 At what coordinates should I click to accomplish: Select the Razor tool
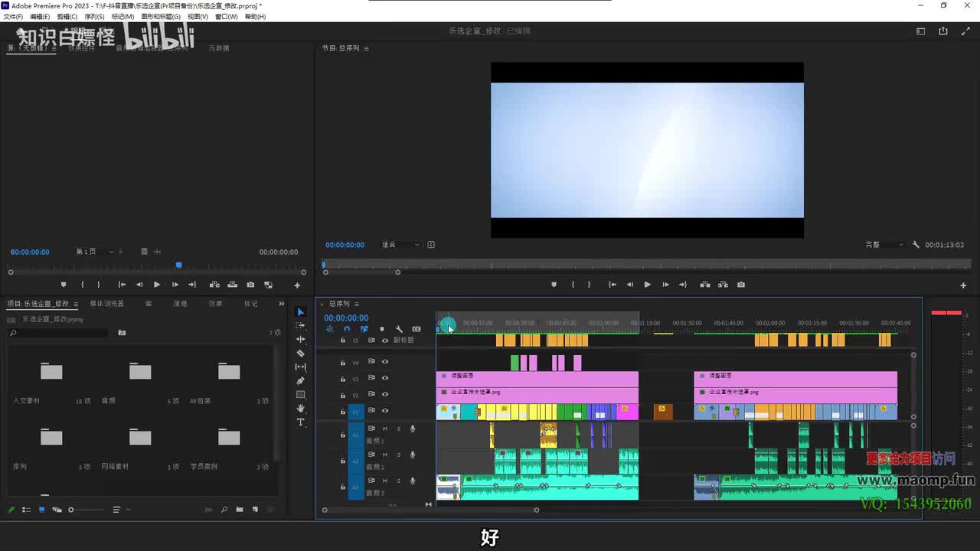pyautogui.click(x=300, y=354)
